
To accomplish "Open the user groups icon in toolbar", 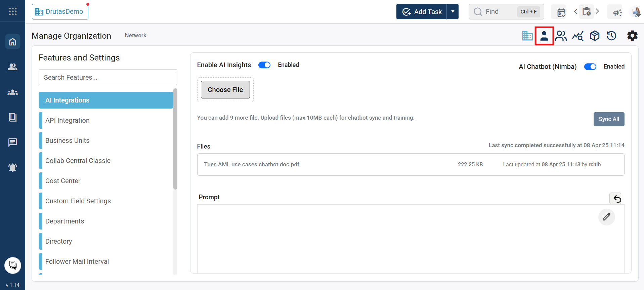I will click(x=561, y=36).
